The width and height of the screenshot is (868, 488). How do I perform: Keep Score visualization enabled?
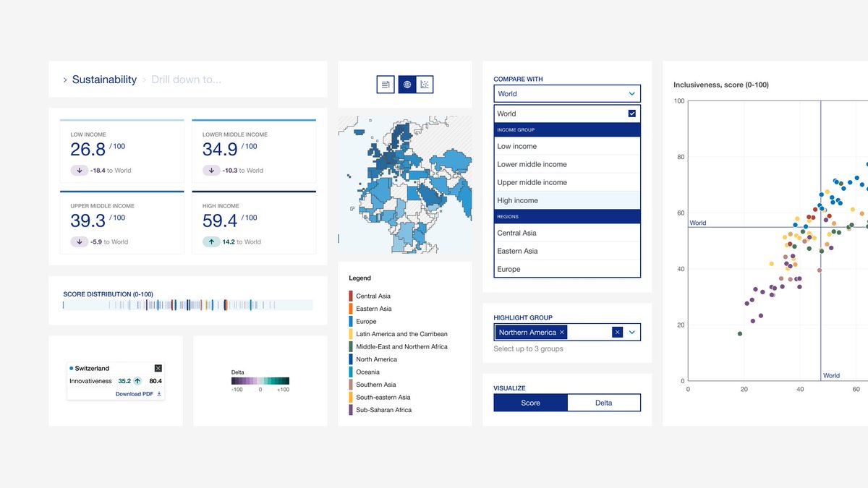[x=530, y=402]
